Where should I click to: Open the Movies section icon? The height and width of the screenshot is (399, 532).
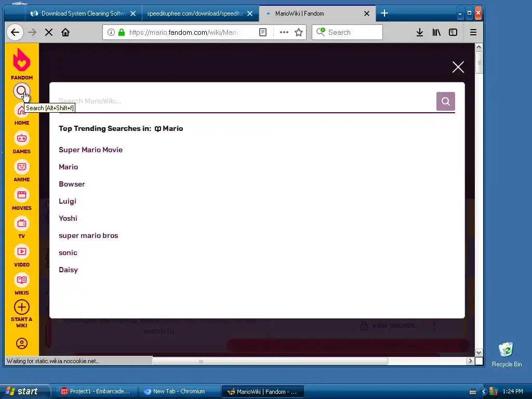click(22, 195)
